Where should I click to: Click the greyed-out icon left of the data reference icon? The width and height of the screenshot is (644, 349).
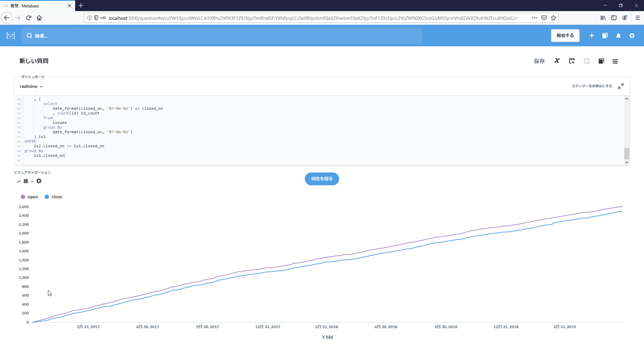tap(587, 61)
